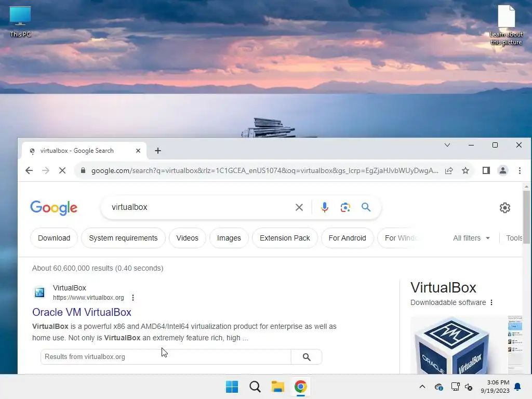
Task: Select Extension Pack filter chip
Action: click(285, 238)
